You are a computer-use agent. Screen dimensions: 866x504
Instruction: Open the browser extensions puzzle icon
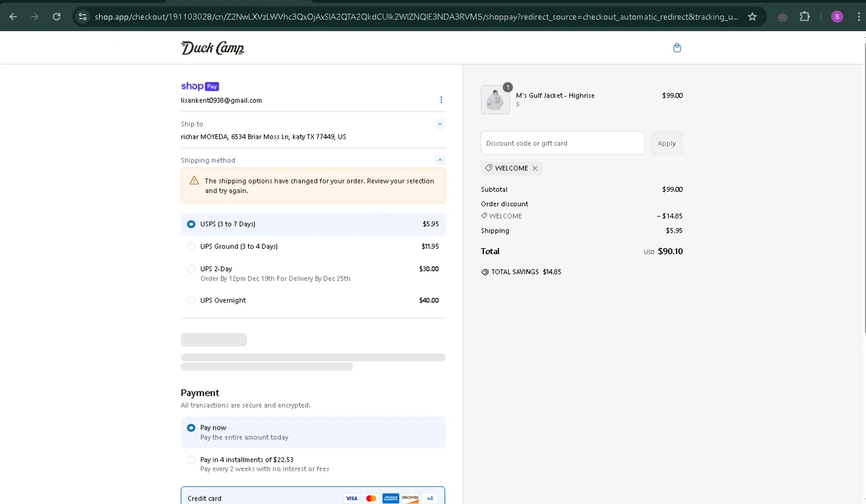click(x=805, y=17)
